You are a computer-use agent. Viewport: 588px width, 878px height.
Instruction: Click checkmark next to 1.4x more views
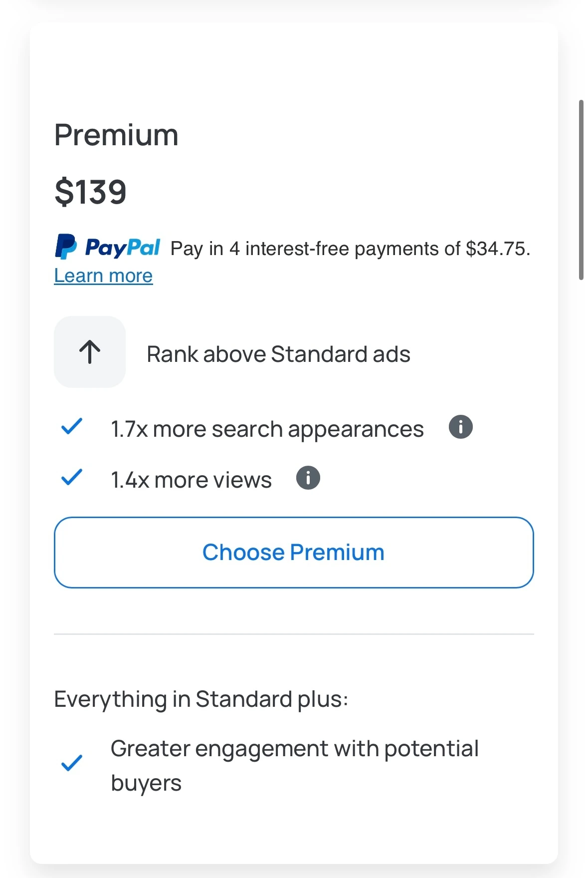click(x=72, y=478)
